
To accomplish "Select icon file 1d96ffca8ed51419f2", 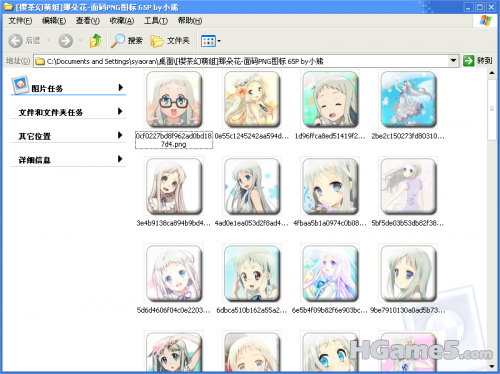I will [330, 99].
